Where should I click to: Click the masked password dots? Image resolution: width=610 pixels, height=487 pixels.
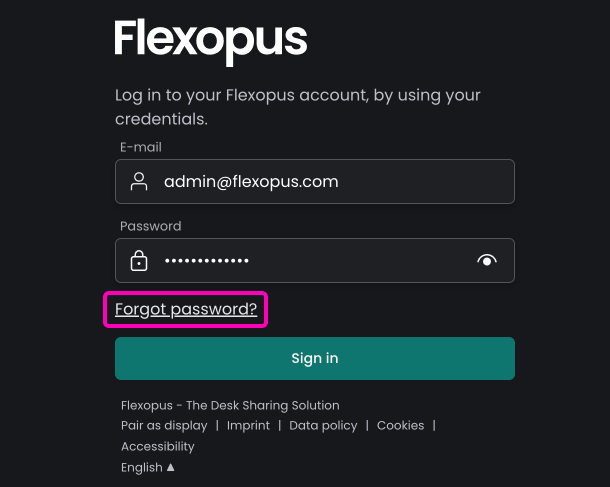point(207,261)
